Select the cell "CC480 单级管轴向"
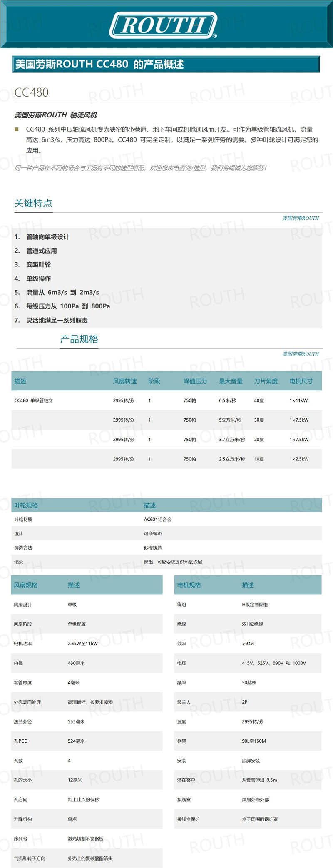The height and width of the screenshot is (868, 333). click(x=34, y=400)
